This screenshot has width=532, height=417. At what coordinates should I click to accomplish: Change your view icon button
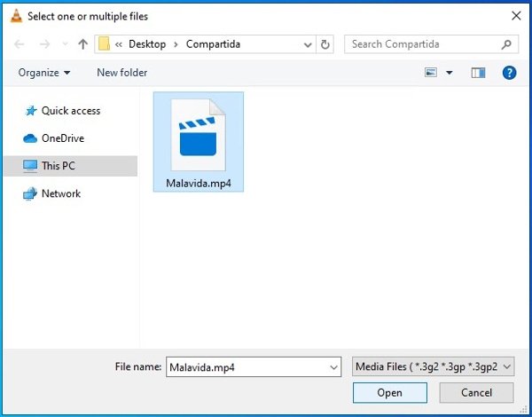tap(431, 73)
